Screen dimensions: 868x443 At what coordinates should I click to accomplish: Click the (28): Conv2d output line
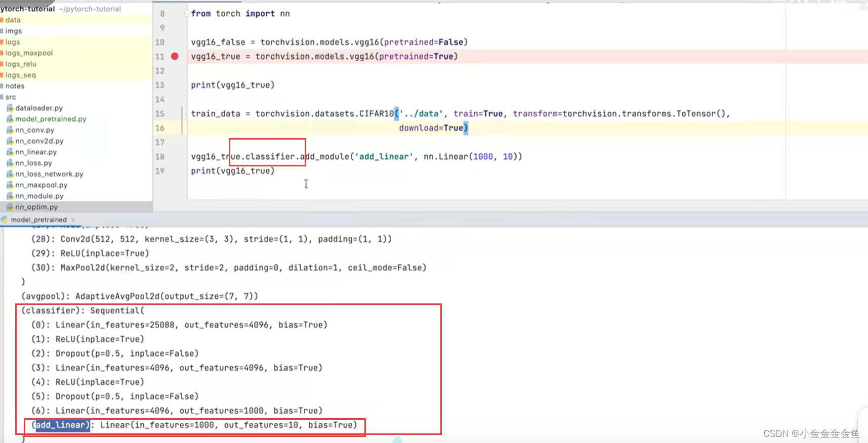212,239
